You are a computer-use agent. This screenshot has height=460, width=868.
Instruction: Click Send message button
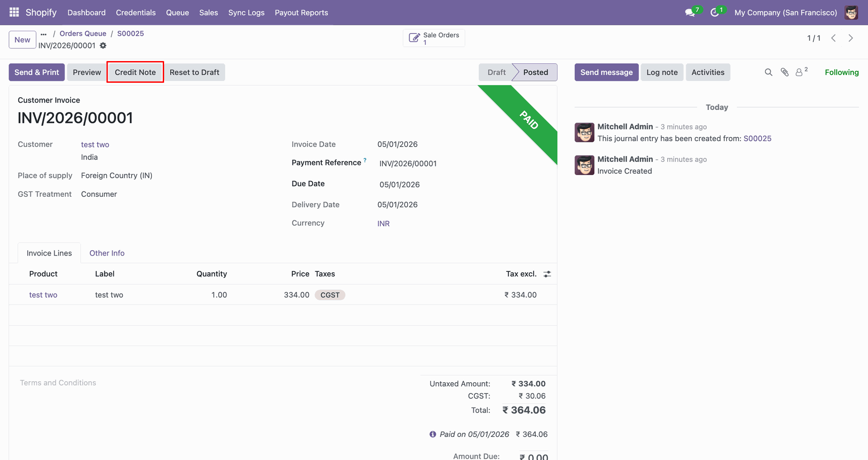(606, 72)
